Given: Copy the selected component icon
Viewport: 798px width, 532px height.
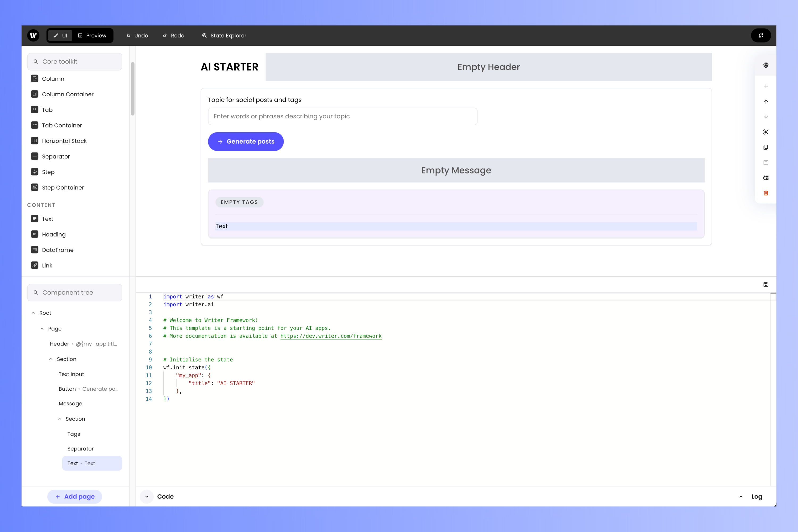Looking at the screenshot, I should 766,147.
